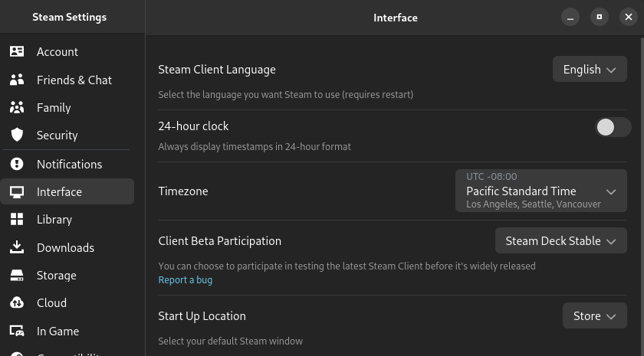Enable the 24-hour clock switch
This screenshot has height=356, width=644.
coord(613,127)
